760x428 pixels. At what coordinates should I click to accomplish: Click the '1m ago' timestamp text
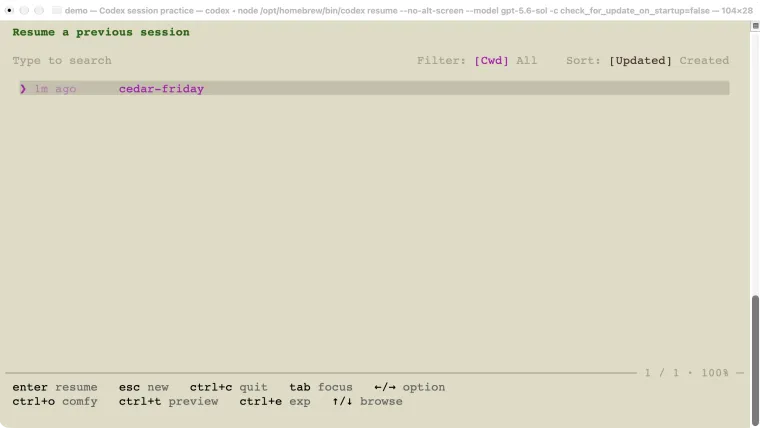pyautogui.click(x=55, y=89)
